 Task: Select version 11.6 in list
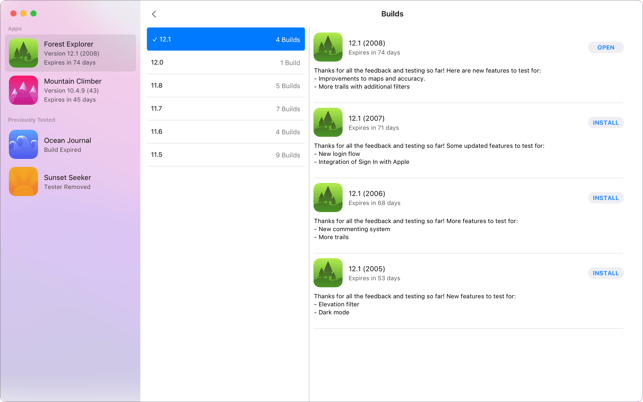click(x=226, y=132)
